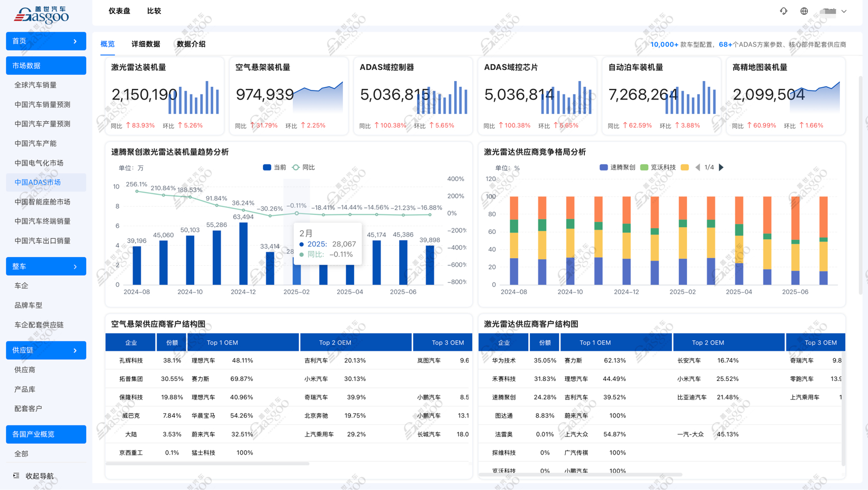The image size is (868, 490).
Task: Click Top 1 OEM header in lidar table
Action: [616, 342]
